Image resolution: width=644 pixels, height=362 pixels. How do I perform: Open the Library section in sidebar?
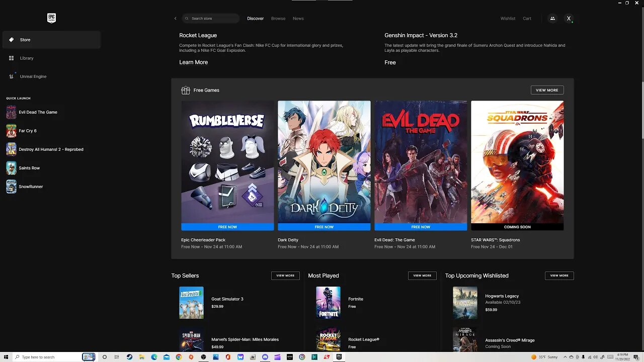51,58
